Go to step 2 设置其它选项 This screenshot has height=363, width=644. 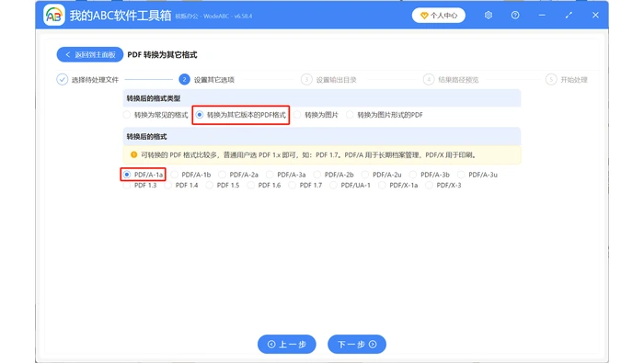pos(207,80)
